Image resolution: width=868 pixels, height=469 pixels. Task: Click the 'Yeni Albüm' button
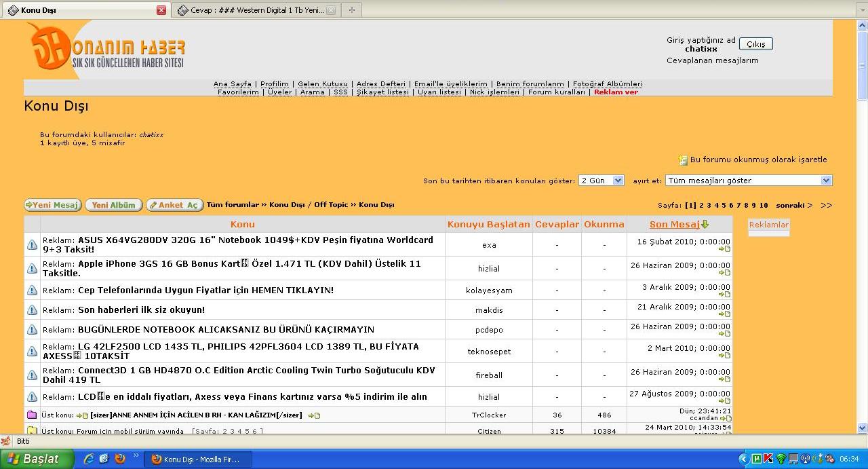[113, 205]
